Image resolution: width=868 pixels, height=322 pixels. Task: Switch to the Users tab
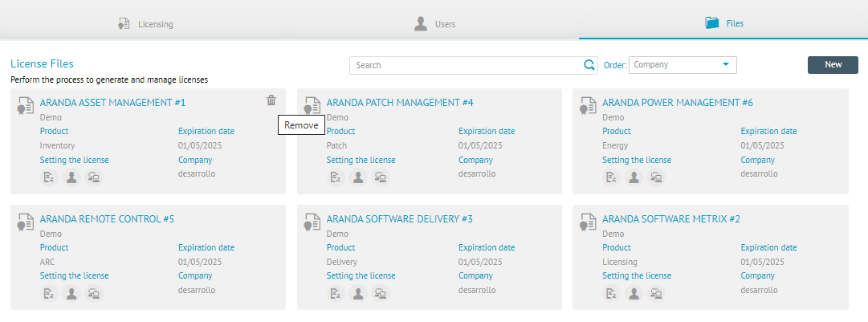[x=434, y=24]
